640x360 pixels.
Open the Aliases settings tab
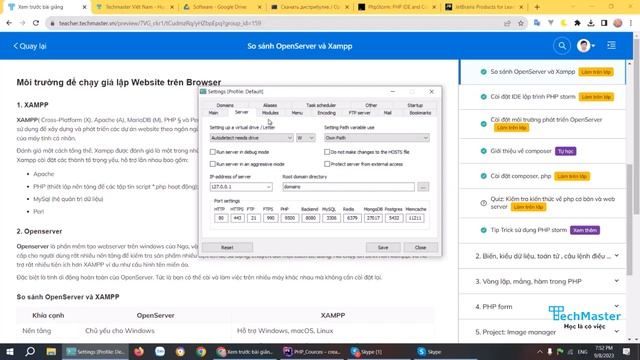(270, 105)
